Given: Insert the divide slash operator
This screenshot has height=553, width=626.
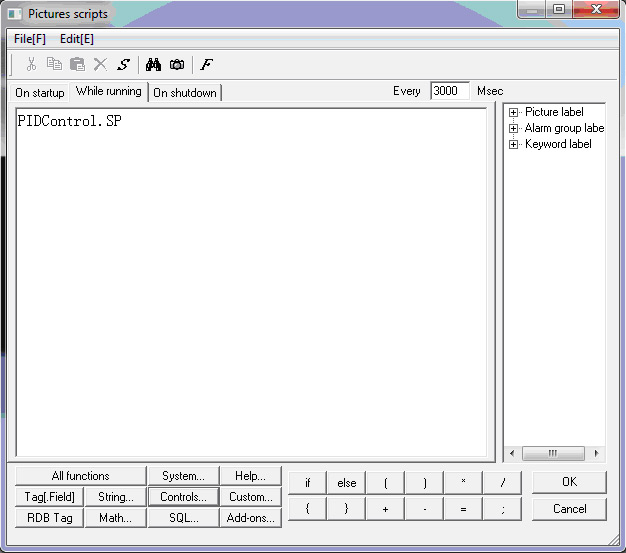Looking at the screenshot, I should 502,482.
